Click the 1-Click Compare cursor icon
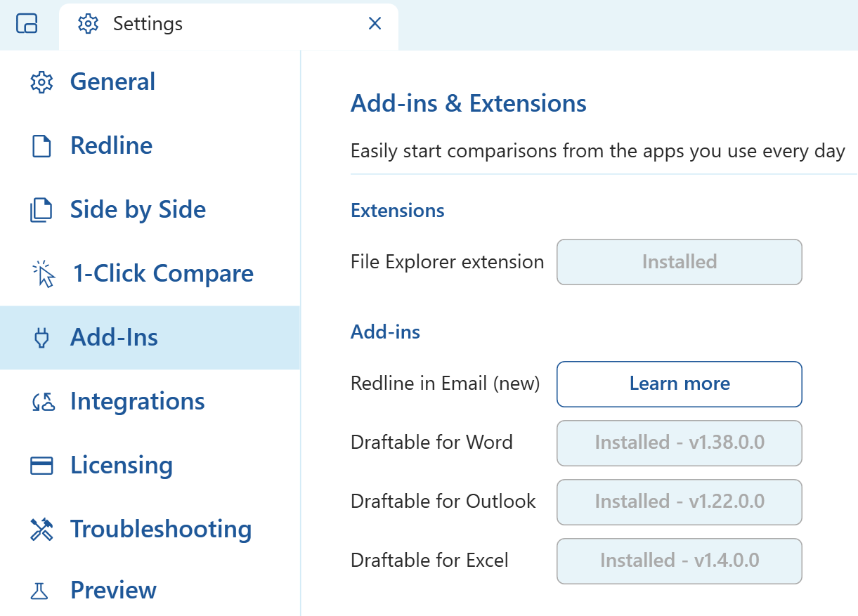This screenshot has width=858, height=616. [x=41, y=273]
